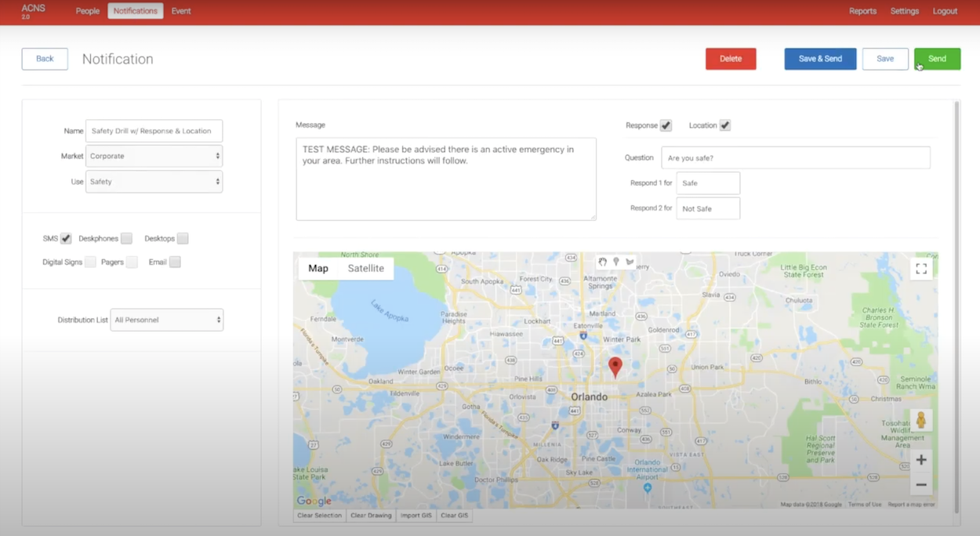Open the Event tab
Viewport: 980px width, 536px height.
[x=181, y=11]
